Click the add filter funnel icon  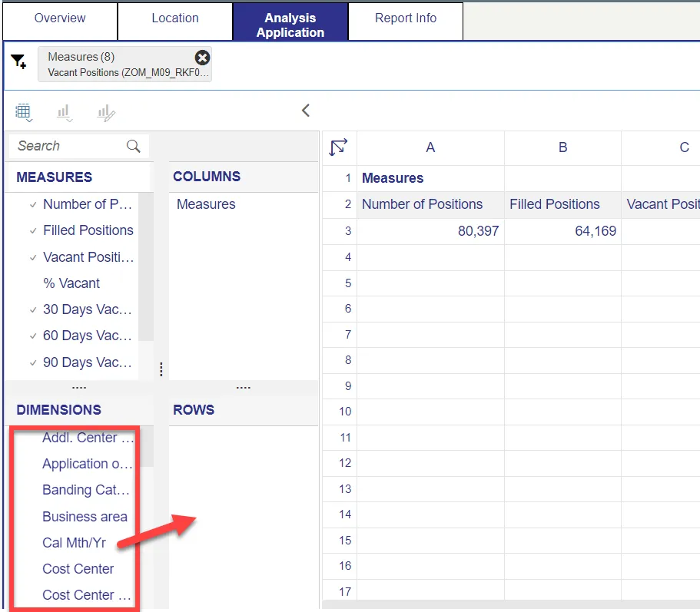(19, 62)
